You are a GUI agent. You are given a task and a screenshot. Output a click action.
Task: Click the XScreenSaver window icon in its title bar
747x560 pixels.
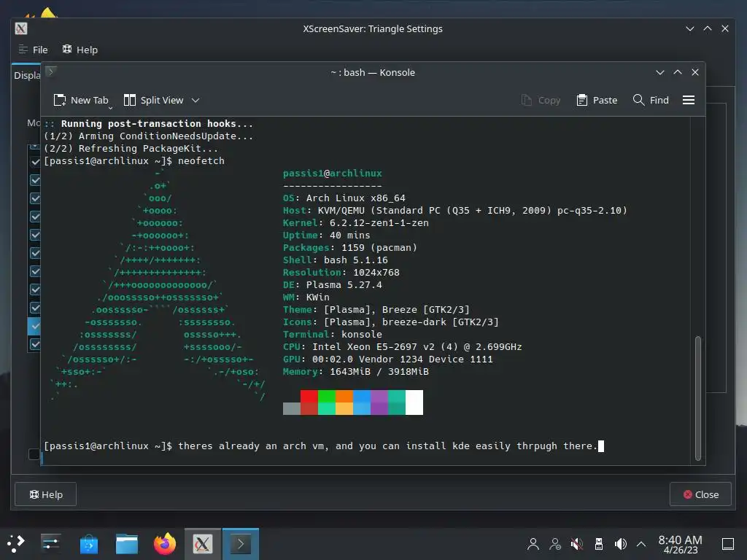click(x=21, y=28)
